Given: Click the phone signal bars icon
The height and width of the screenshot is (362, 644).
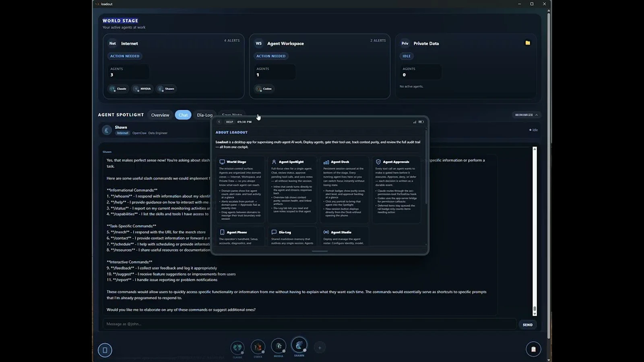Looking at the screenshot, I should [415, 122].
